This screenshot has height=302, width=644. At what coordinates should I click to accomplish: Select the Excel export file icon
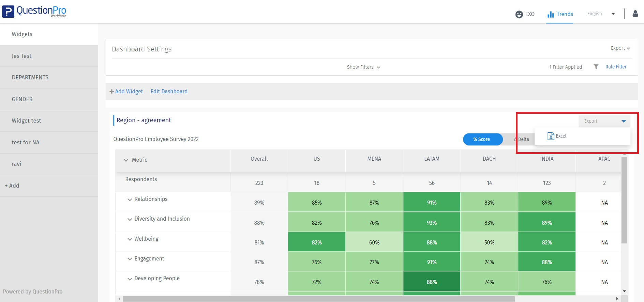coord(551,136)
